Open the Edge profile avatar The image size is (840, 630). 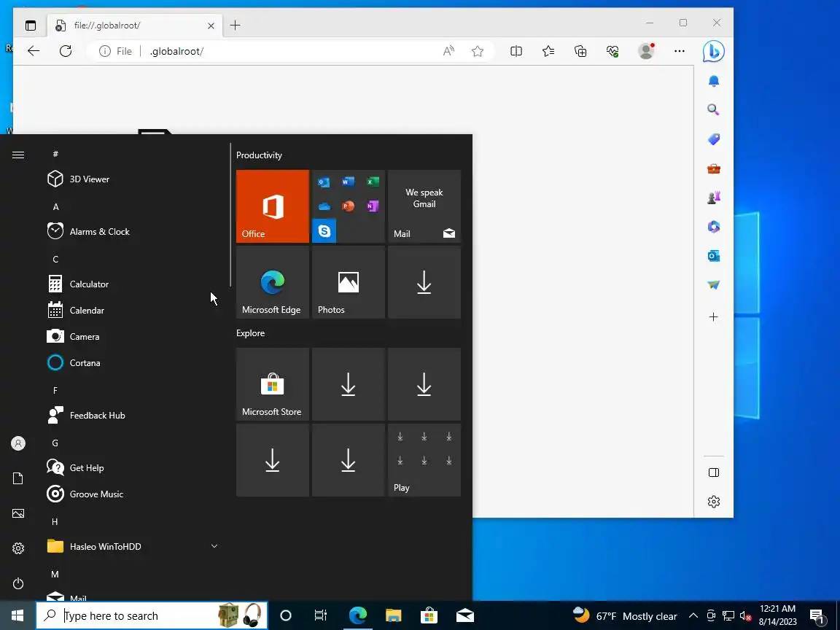pyautogui.click(x=647, y=51)
